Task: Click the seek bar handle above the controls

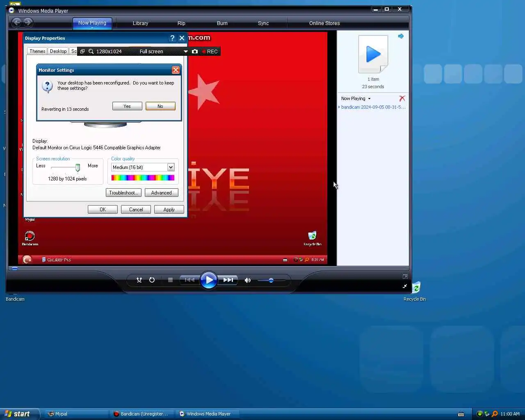Action: pos(14,269)
